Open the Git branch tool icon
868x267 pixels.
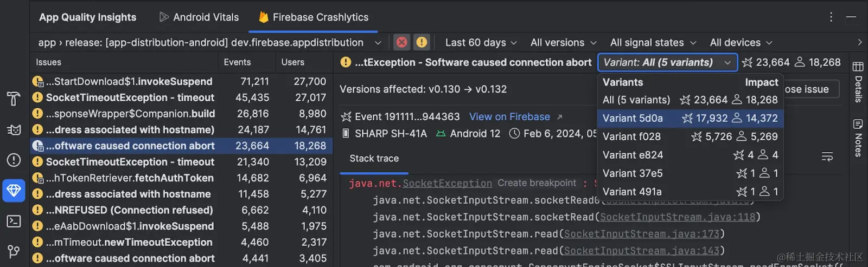click(x=14, y=251)
